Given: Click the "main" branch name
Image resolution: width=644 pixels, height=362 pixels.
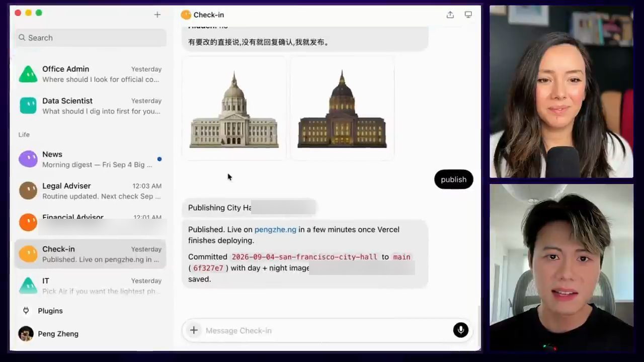Looking at the screenshot, I should point(401,257).
